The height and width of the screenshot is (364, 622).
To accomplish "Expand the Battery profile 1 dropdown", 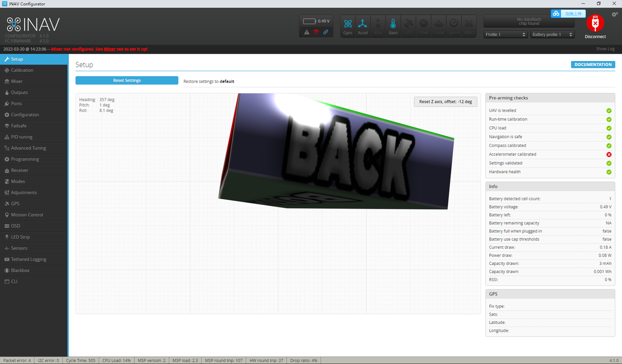I will tap(553, 34).
